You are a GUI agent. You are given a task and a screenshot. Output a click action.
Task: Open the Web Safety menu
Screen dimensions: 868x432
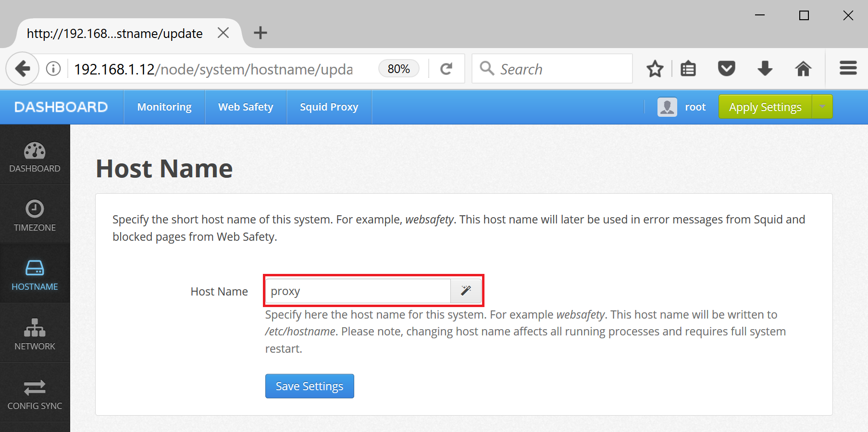click(246, 107)
